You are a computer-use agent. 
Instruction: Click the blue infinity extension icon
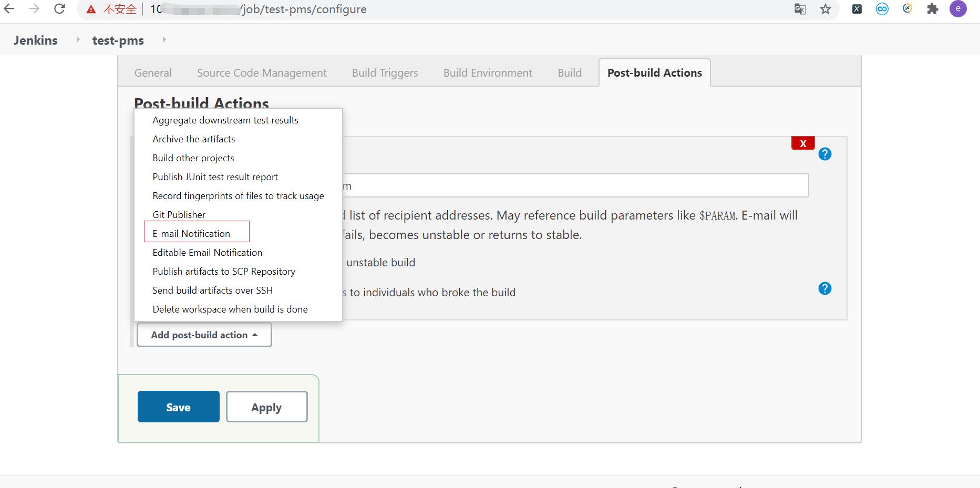pyautogui.click(x=882, y=9)
